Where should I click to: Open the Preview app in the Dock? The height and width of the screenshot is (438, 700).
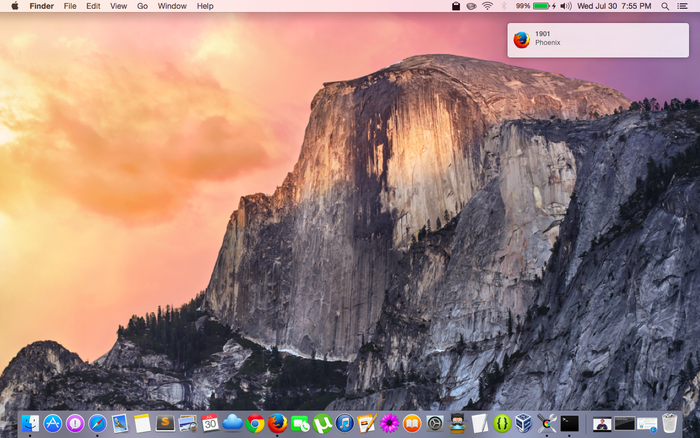pyautogui.click(x=188, y=423)
